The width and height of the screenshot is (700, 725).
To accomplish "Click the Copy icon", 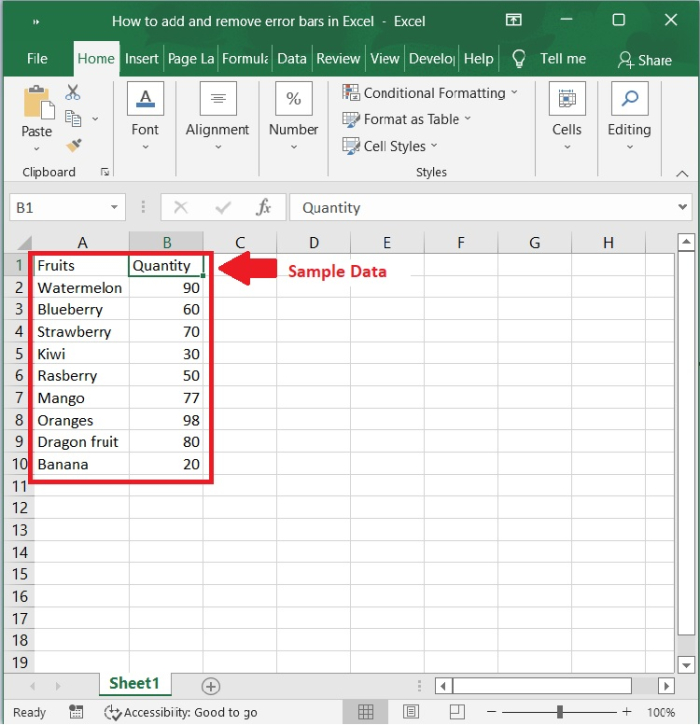I will (x=73, y=118).
